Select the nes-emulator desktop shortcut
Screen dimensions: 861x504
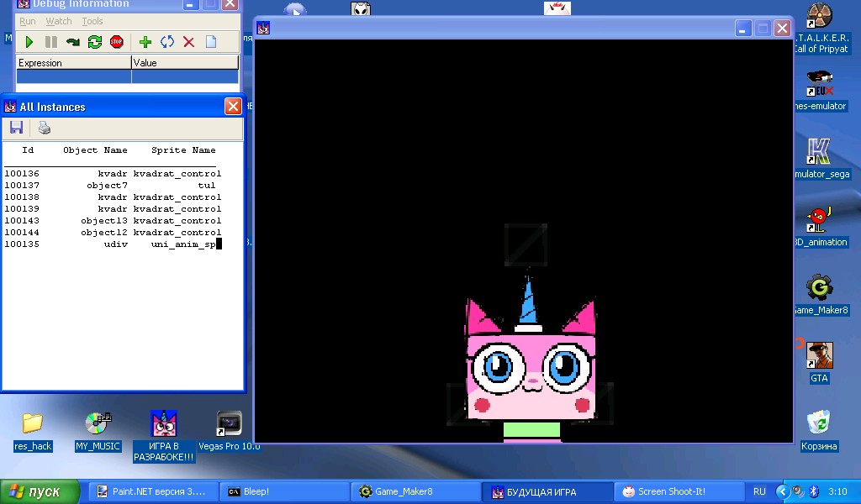click(821, 91)
